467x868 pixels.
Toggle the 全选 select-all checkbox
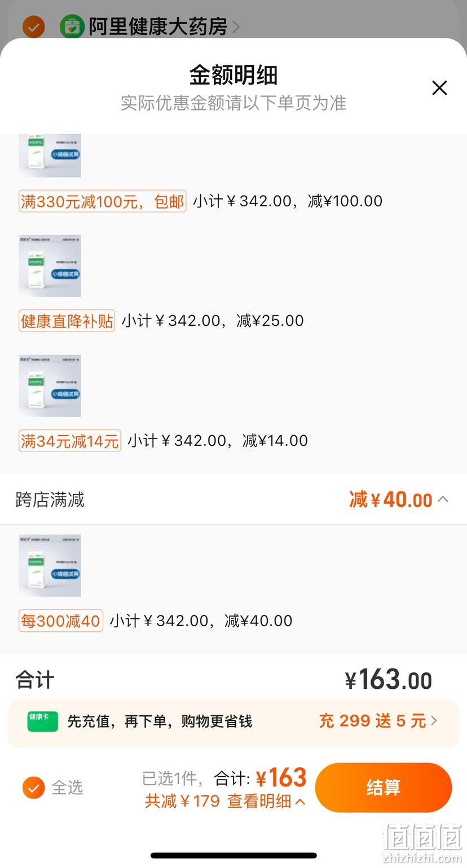click(x=33, y=787)
